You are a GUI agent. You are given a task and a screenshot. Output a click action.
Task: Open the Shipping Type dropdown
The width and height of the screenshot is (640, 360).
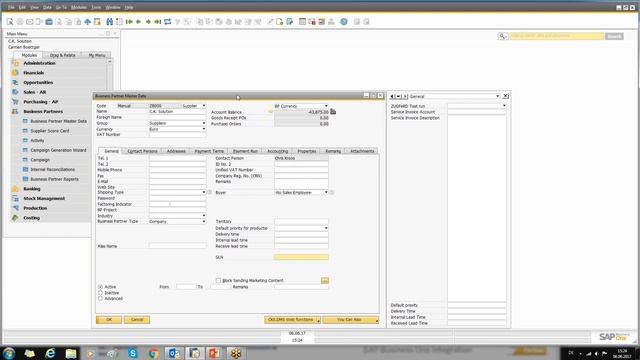204,192
